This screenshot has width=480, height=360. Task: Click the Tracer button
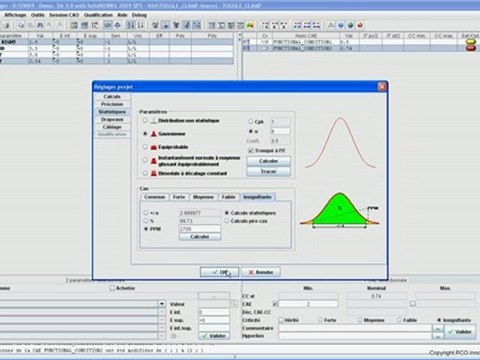268,171
